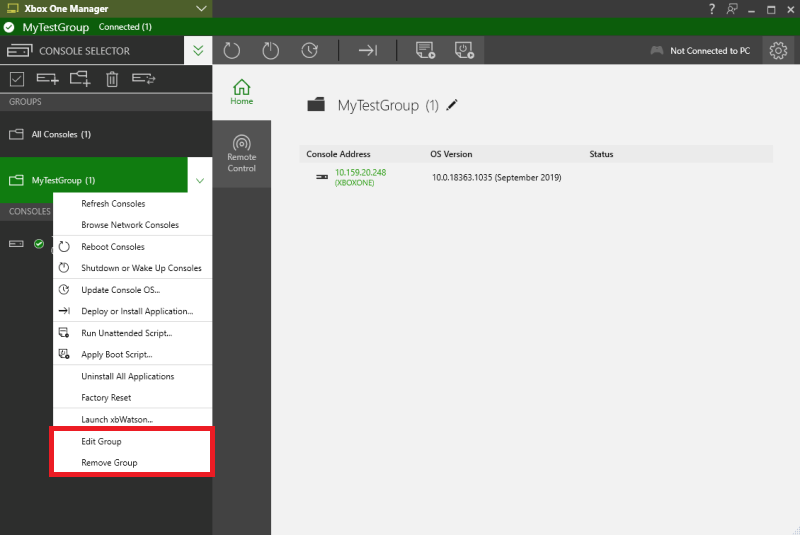800x535 pixels.
Task: Click the Add group icon in sidebar toolbar
Action: click(x=80, y=79)
